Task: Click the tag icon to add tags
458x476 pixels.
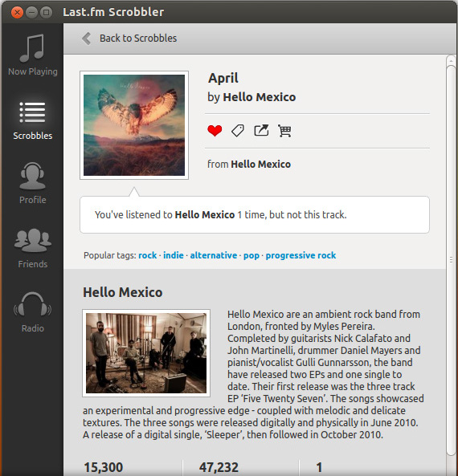Action: (238, 131)
